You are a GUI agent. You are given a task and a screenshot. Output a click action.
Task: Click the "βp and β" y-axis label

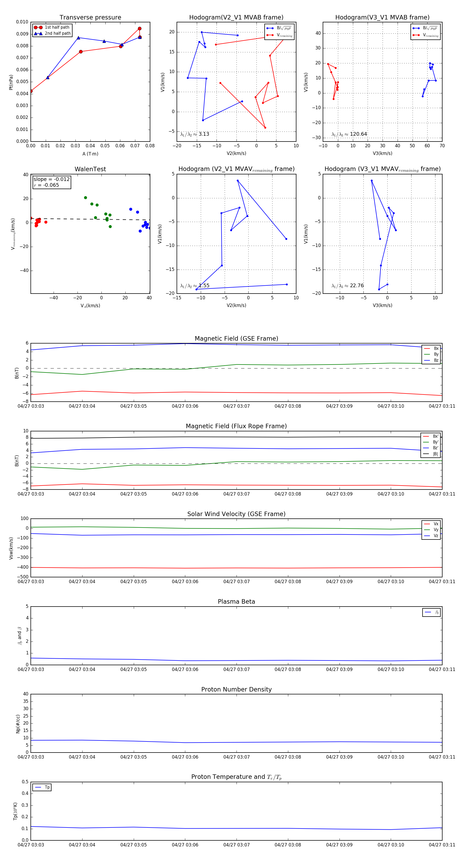tap(19, 636)
